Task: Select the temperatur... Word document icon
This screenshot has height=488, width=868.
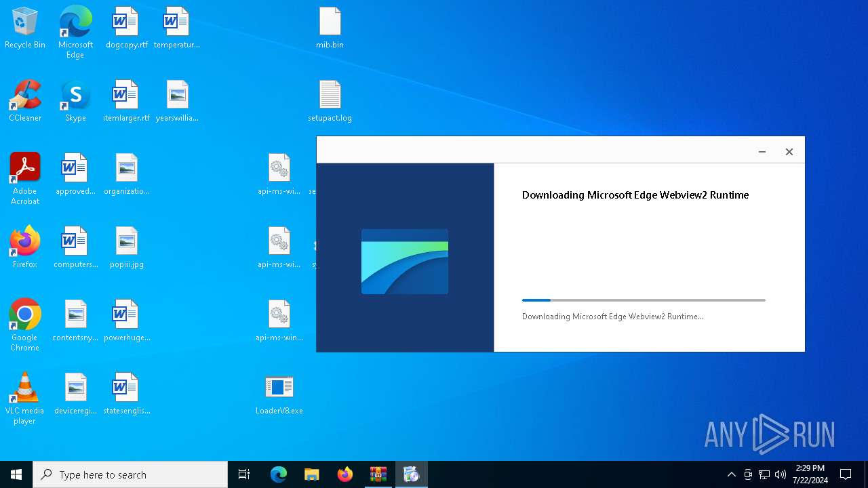Action: click(x=176, y=28)
